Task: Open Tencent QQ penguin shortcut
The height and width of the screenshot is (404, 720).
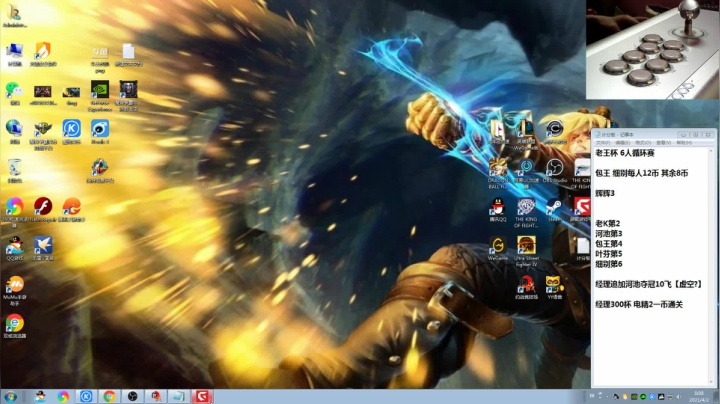Action: (x=498, y=210)
